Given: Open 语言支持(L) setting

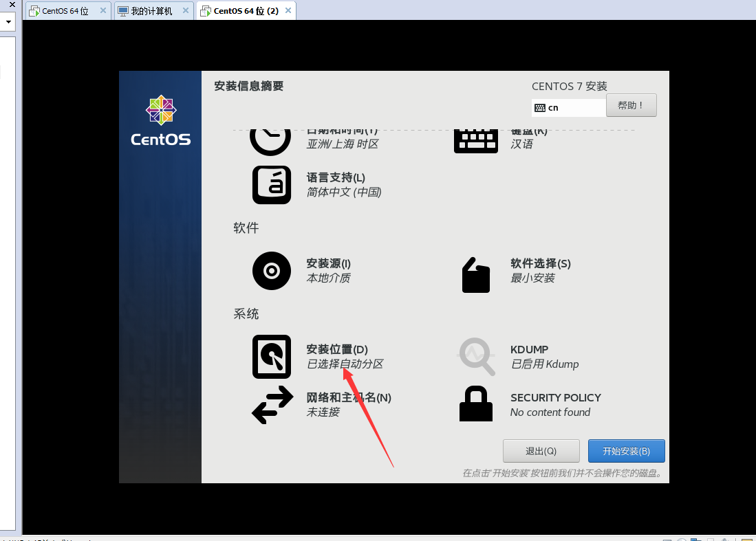Looking at the screenshot, I should tap(336, 178).
